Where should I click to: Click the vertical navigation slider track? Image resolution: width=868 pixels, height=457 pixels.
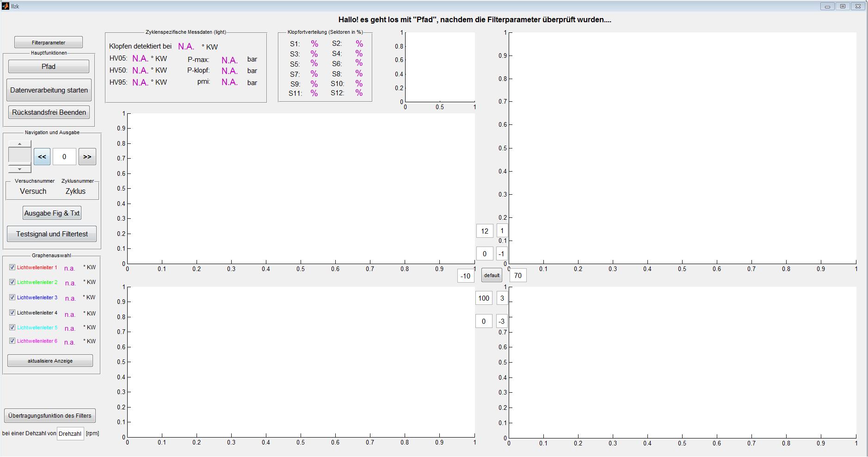[19, 157]
